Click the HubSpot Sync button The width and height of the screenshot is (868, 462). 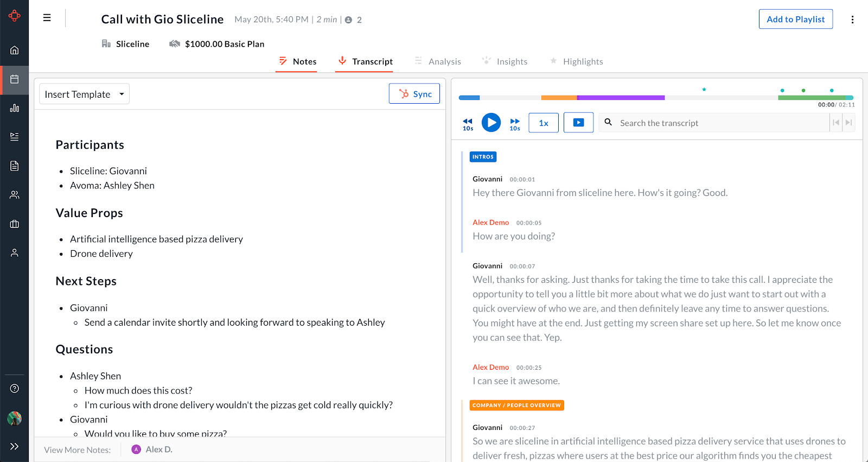point(414,93)
